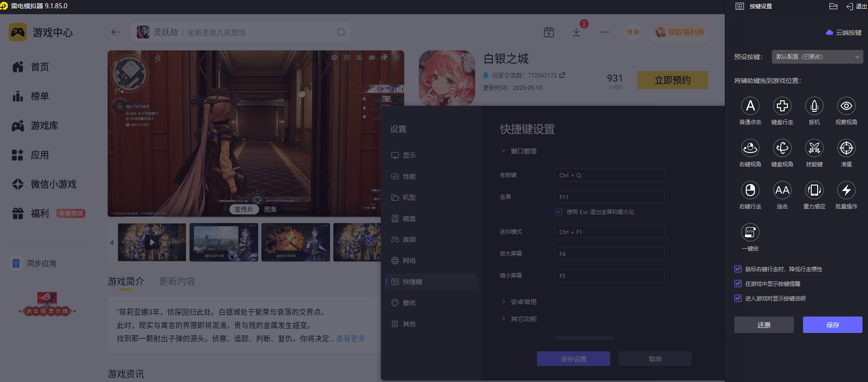Screen dimensions: 868x382
Task: Open 首页 home in sidebar
Action: pos(30,67)
